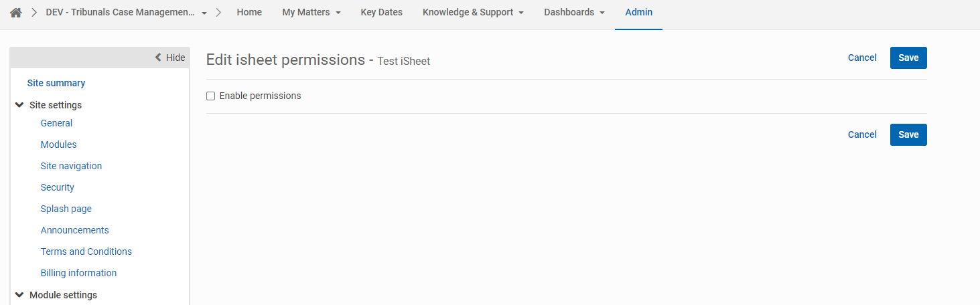
Task: Go to Site navigation settings
Action: (x=71, y=166)
